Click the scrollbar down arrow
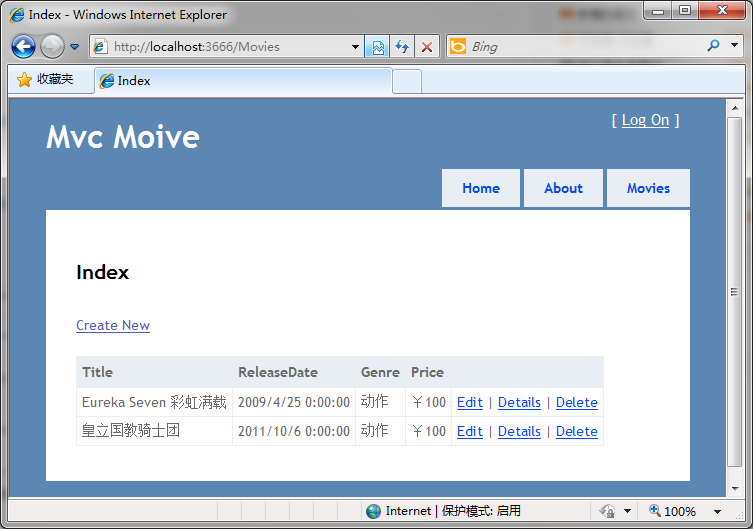Screen dimensions: 753x529 tap(735, 489)
